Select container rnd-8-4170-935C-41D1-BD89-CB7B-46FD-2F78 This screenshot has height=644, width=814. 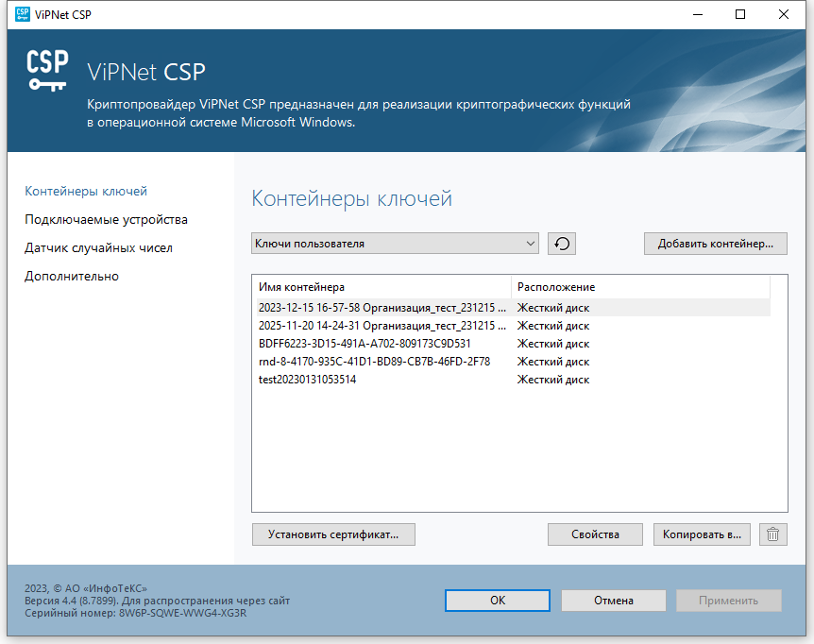tap(514, 362)
